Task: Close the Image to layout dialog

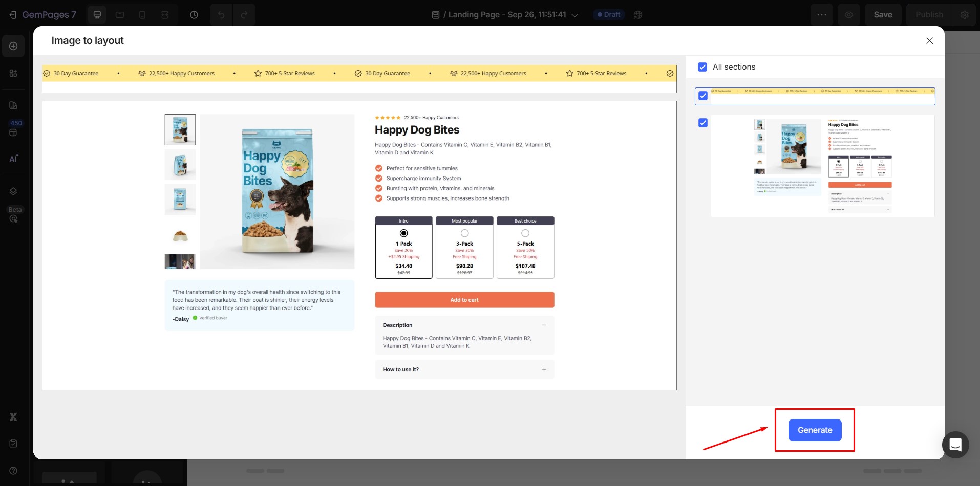Action: (x=929, y=41)
